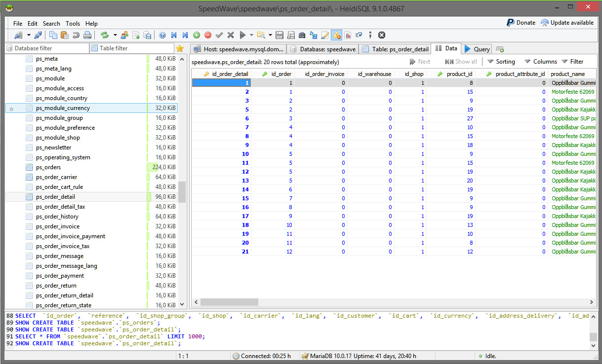Click the Help question mark icon
Image resolution: width=602 pixels, height=364 pixels.
(162, 35)
